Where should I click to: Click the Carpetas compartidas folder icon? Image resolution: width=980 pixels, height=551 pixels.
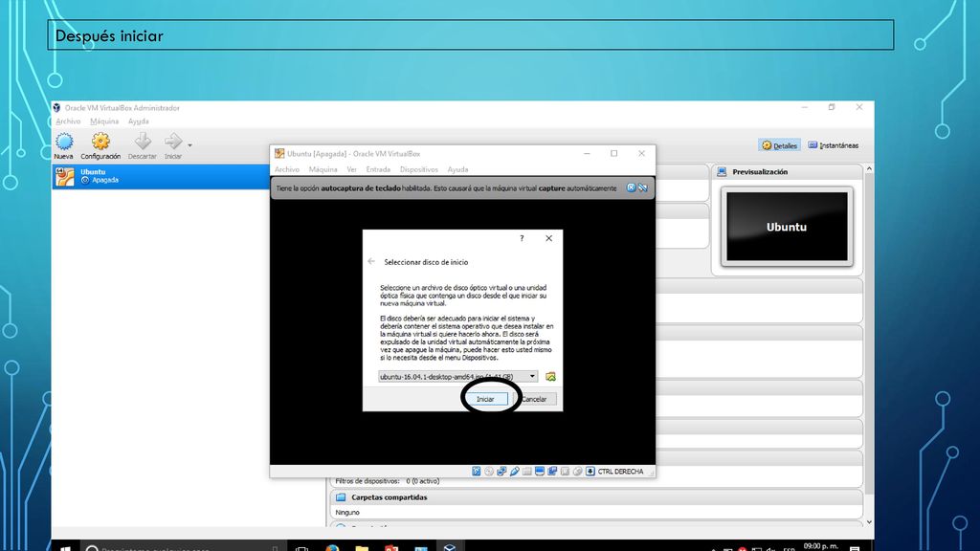[x=341, y=497]
